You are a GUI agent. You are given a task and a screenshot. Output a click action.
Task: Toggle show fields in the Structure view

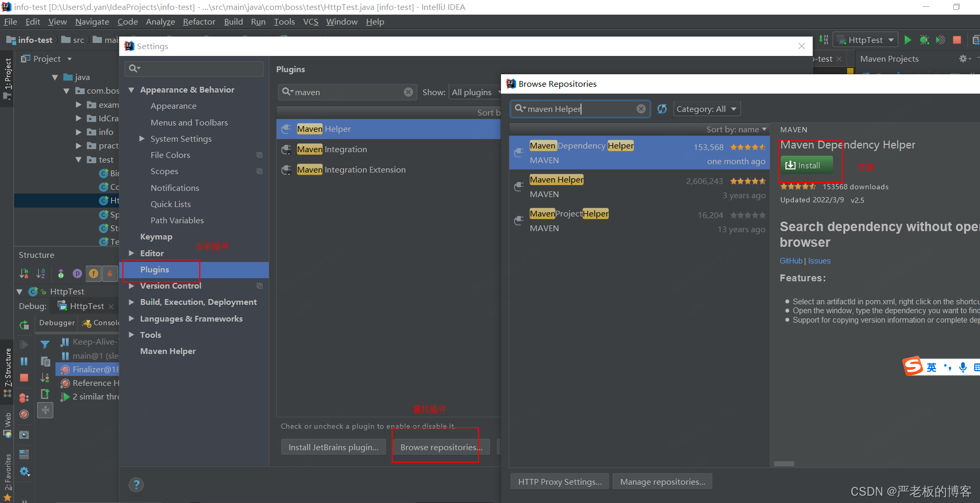[94, 273]
